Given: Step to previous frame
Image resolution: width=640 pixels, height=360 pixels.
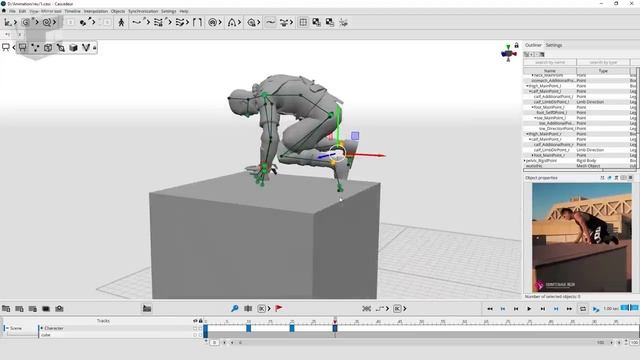Looking at the screenshot, I should coord(516,309).
